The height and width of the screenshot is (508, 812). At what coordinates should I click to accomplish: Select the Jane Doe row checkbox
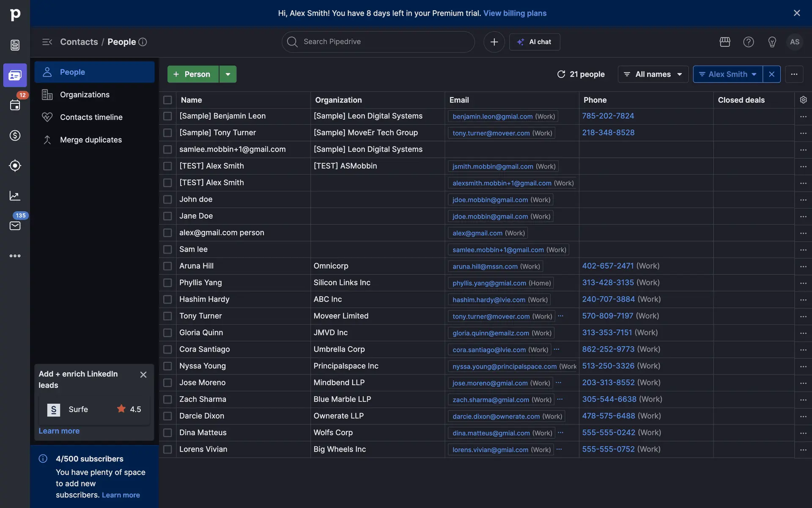click(x=167, y=216)
